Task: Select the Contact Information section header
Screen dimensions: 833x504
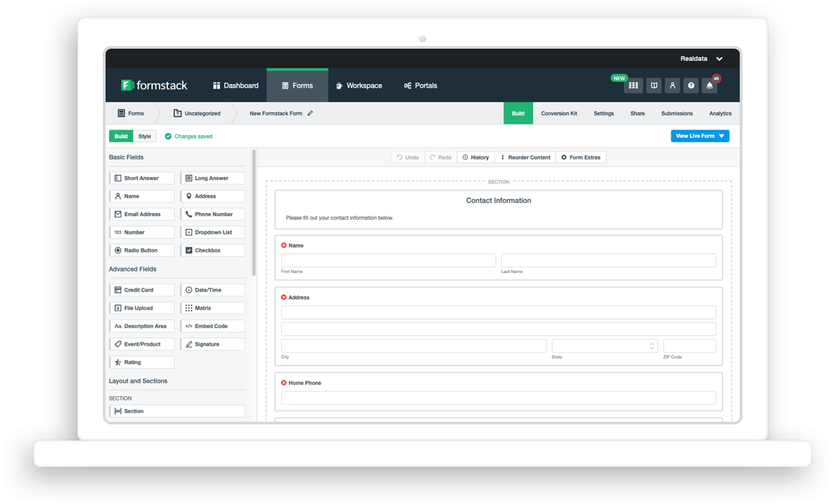Action: click(x=498, y=209)
